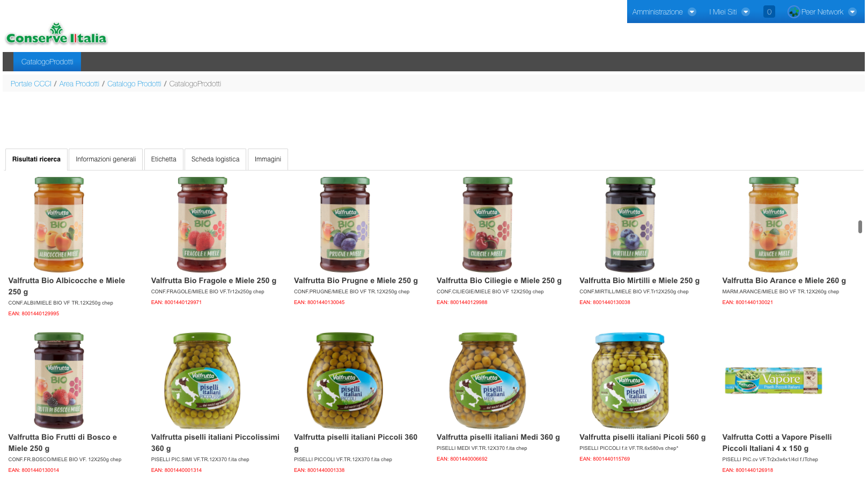Click the Conserve Italia logo
868x481 pixels.
click(x=56, y=34)
